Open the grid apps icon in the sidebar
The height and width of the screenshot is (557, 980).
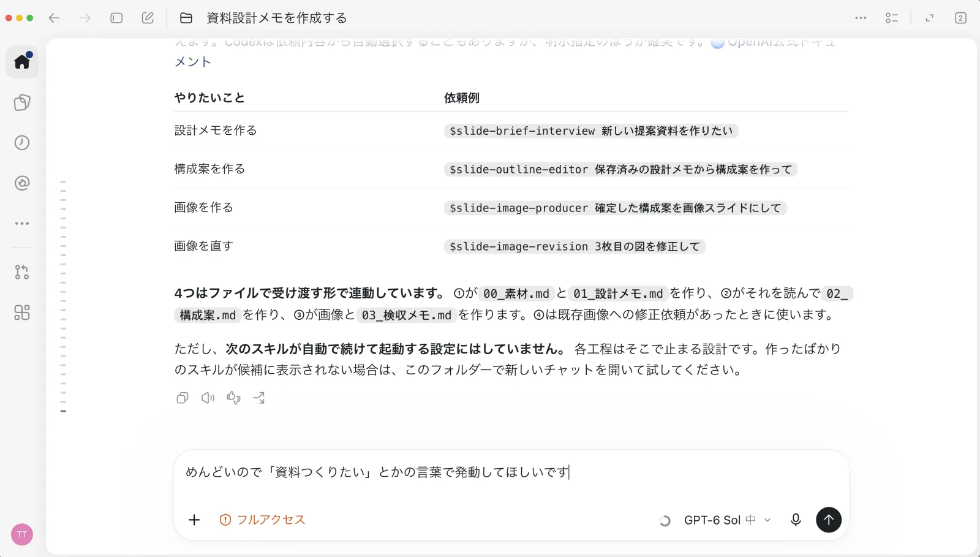tap(22, 313)
